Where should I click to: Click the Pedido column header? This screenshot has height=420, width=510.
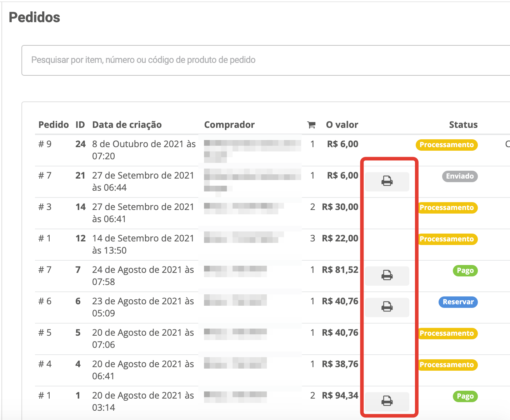[x=54, y=125]
